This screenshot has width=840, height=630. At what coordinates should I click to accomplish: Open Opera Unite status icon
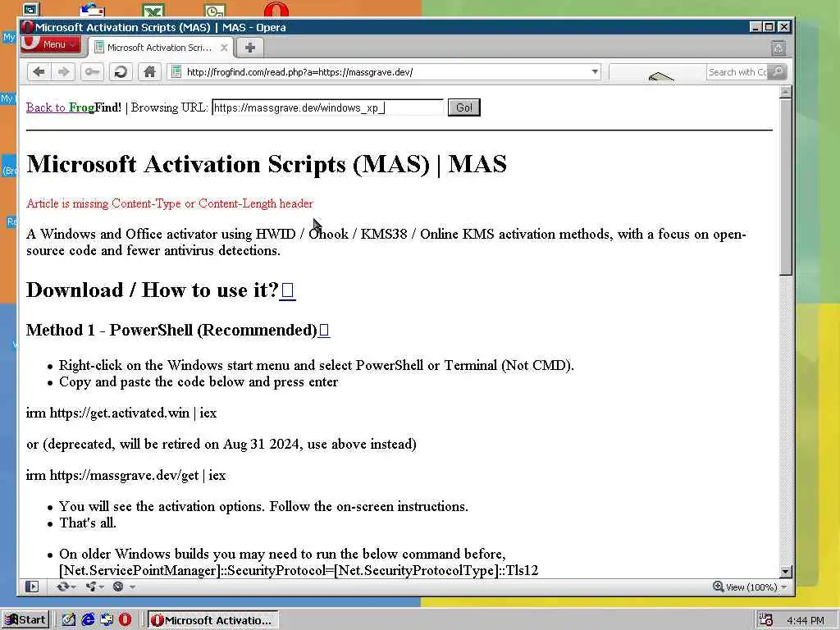[x=90, y=587]
